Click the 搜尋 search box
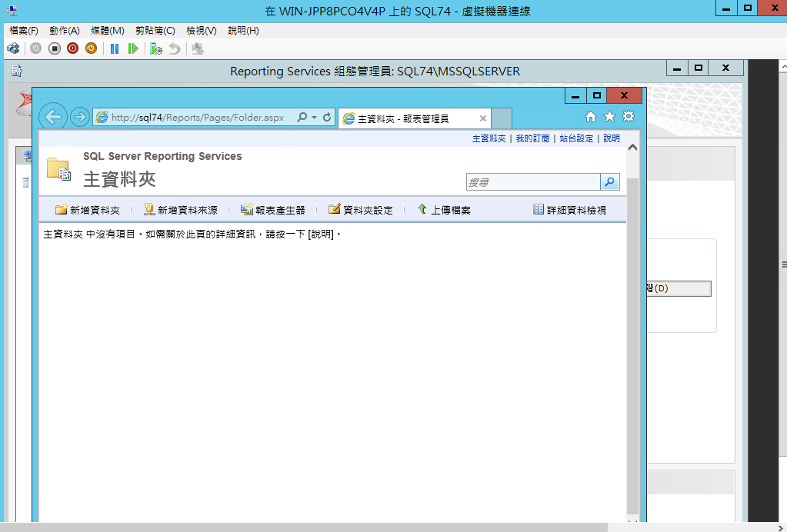Viewport: 787px width, 532px height. click(x=533, y=182)
